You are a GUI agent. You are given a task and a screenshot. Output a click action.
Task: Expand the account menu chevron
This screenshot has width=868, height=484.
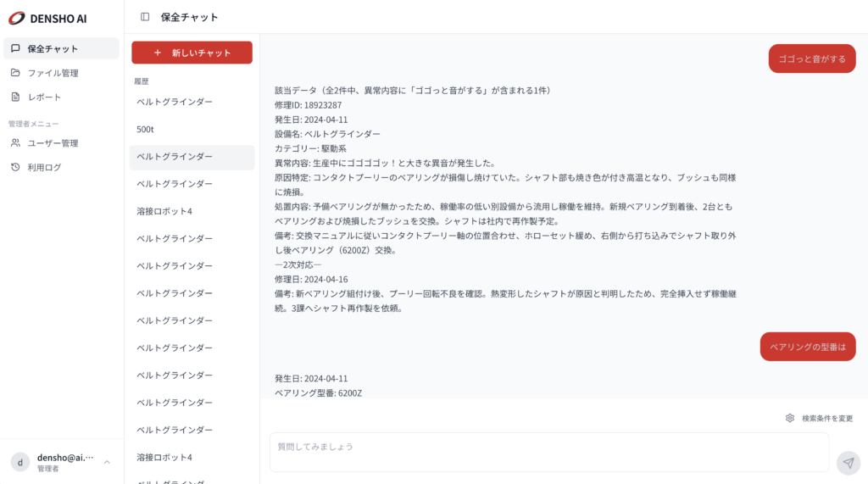[x=107, y=462]
